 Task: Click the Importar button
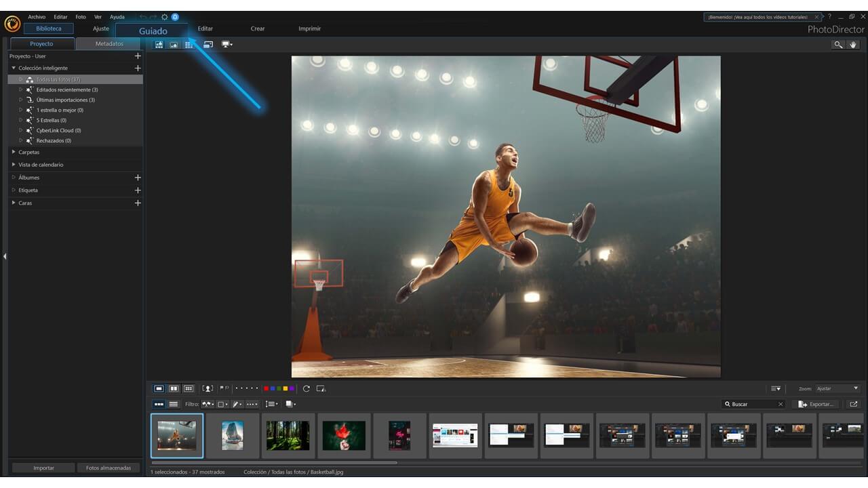tap(43, 468)
